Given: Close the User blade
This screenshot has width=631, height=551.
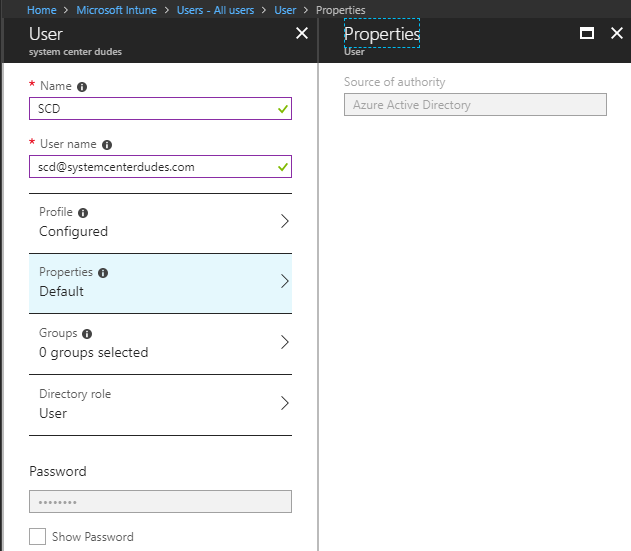Looking at the screenshot, I should coord(302,33).
